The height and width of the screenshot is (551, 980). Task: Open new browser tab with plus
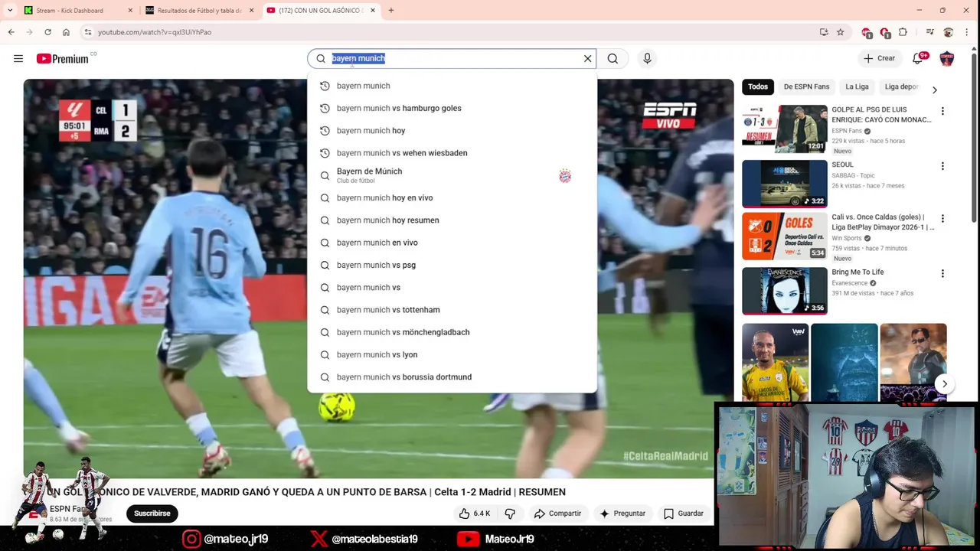tap(390, 10)
